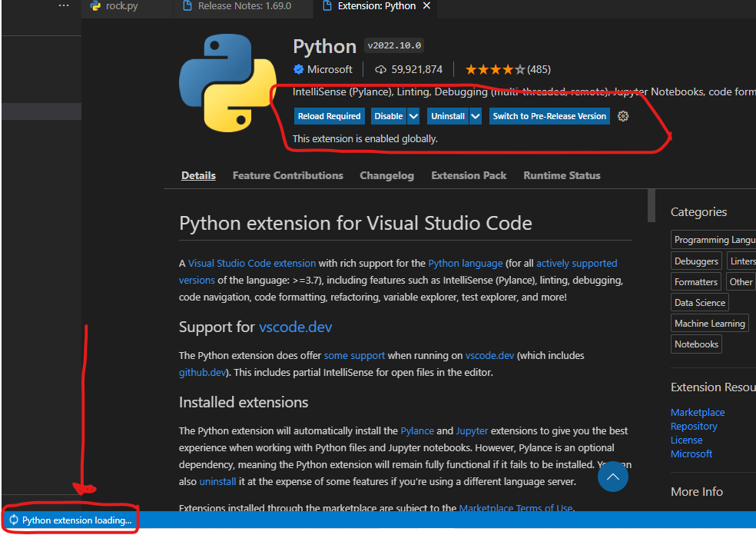Screen dimensions: 756x535
Task: Click the details pane vertical scrollbar
Action: tap(652, 206)
